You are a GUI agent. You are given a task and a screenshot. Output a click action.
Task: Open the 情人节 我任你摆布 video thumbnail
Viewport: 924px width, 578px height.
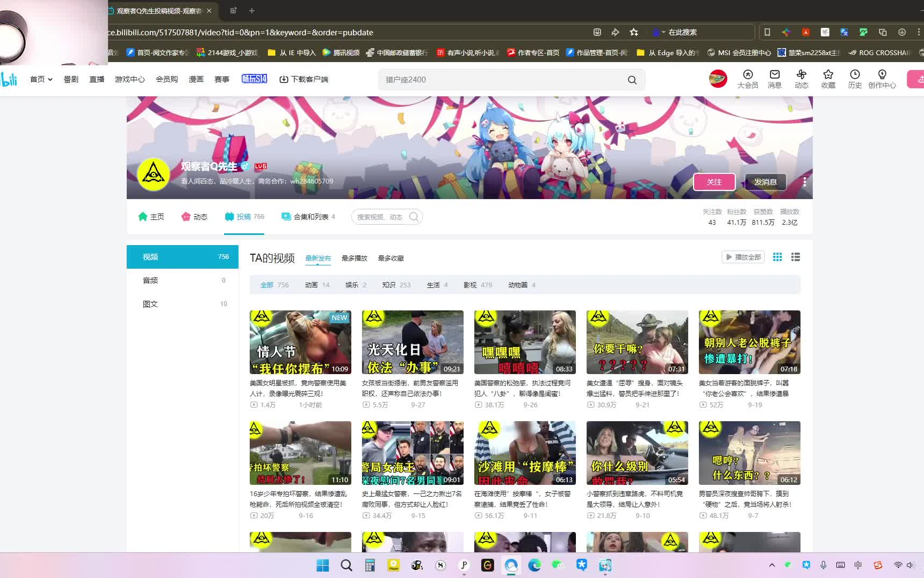point(301,342)
